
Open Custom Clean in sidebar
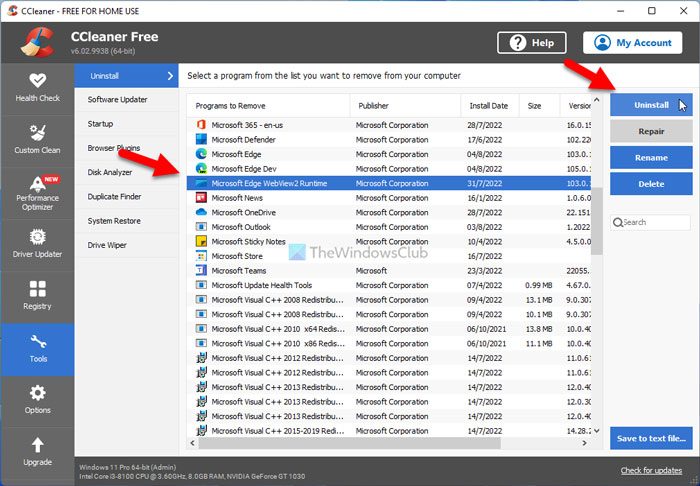[38, 141]
